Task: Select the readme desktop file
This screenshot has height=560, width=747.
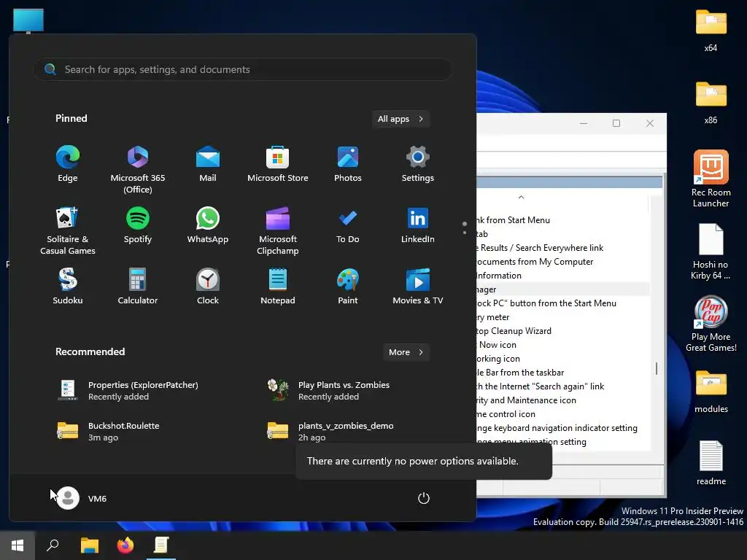Action: (x=711, y=463)
